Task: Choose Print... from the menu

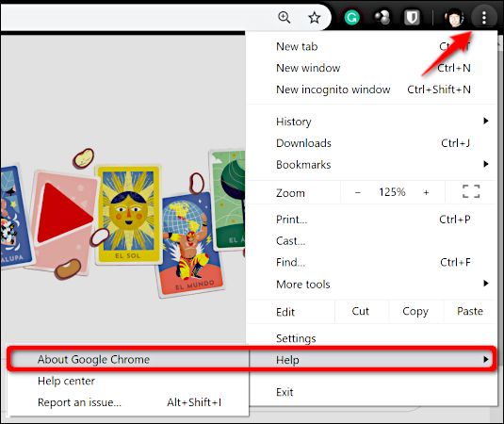Action: pos(371,220)
